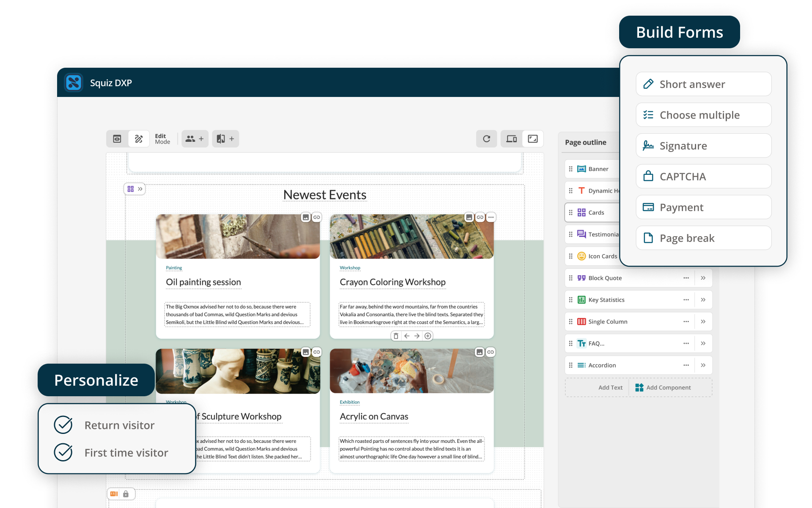Toggle the responsive device view icon

pyautogui.click(x=512, y=139)
